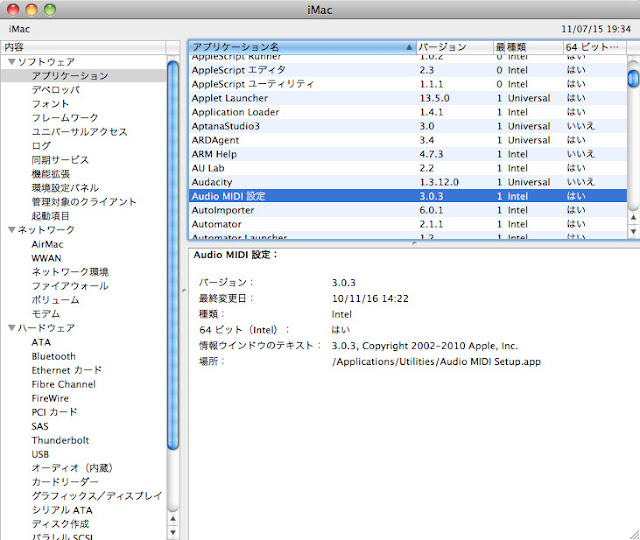Click the application list scroll up arrow
The image size is (640, 540).
[x=633, y=218]
